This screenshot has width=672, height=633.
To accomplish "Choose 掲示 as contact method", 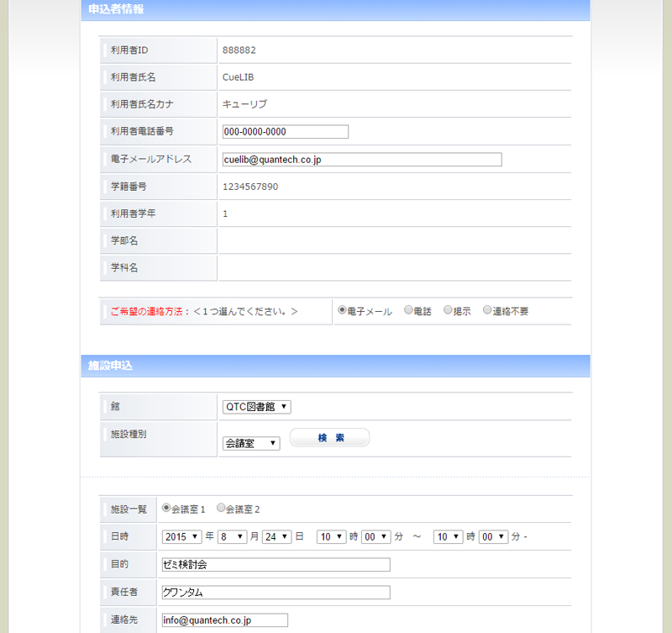I will point(448,309).
